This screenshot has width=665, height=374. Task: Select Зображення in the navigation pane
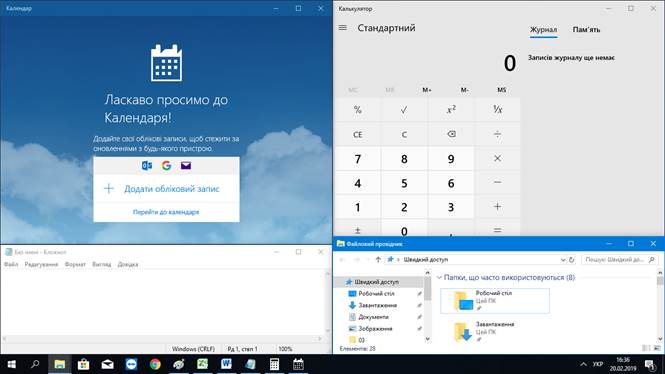tap(375, 329)
